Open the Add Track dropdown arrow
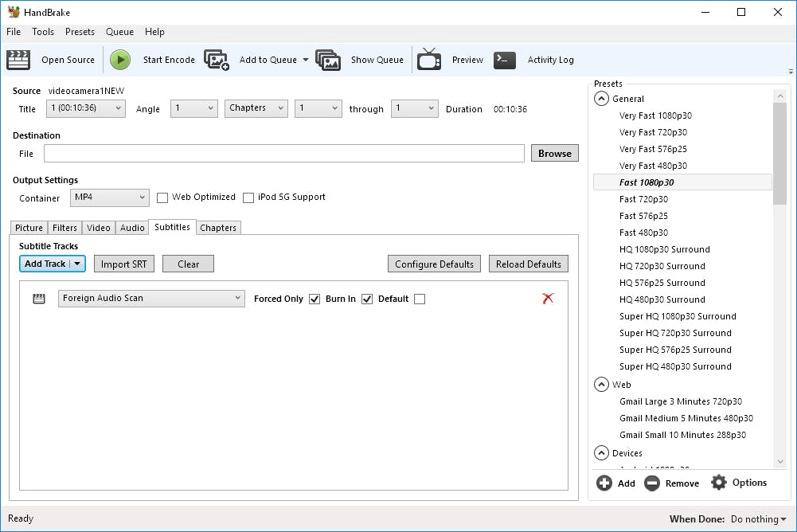Screen dimensions: 797x532 tap(77, 264)
